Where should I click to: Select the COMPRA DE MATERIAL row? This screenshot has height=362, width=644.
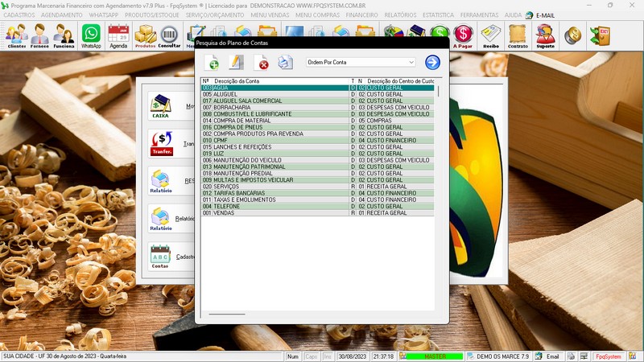[317, 121]
